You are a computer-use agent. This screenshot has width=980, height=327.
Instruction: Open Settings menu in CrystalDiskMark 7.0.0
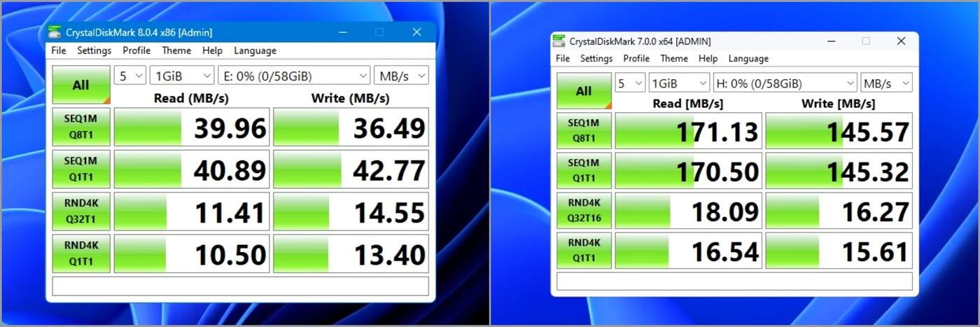pos(596,59)
